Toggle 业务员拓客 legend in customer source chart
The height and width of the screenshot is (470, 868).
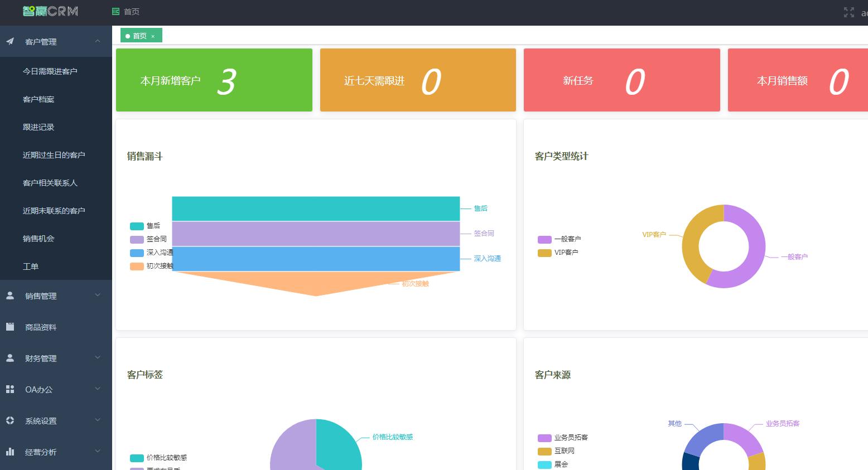[563, 438]
